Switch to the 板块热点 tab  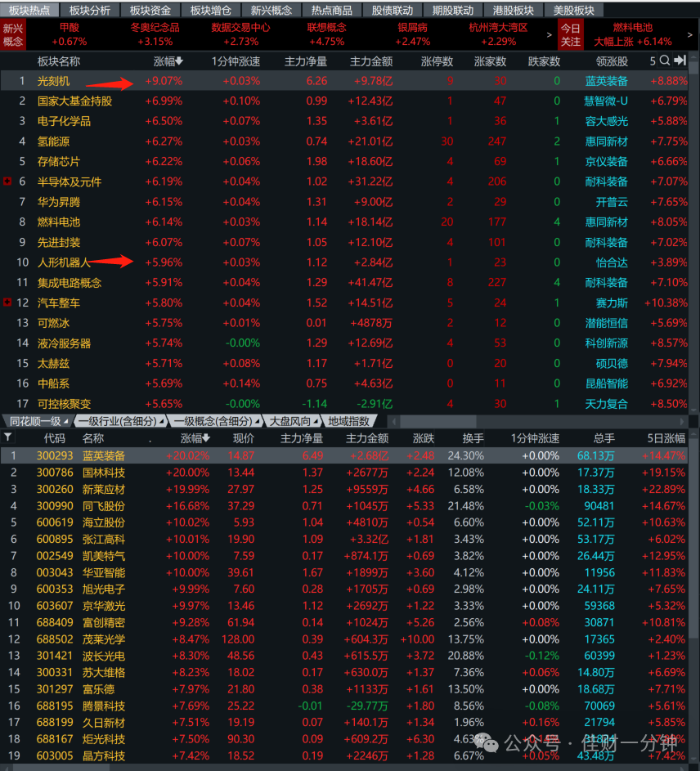29,10
